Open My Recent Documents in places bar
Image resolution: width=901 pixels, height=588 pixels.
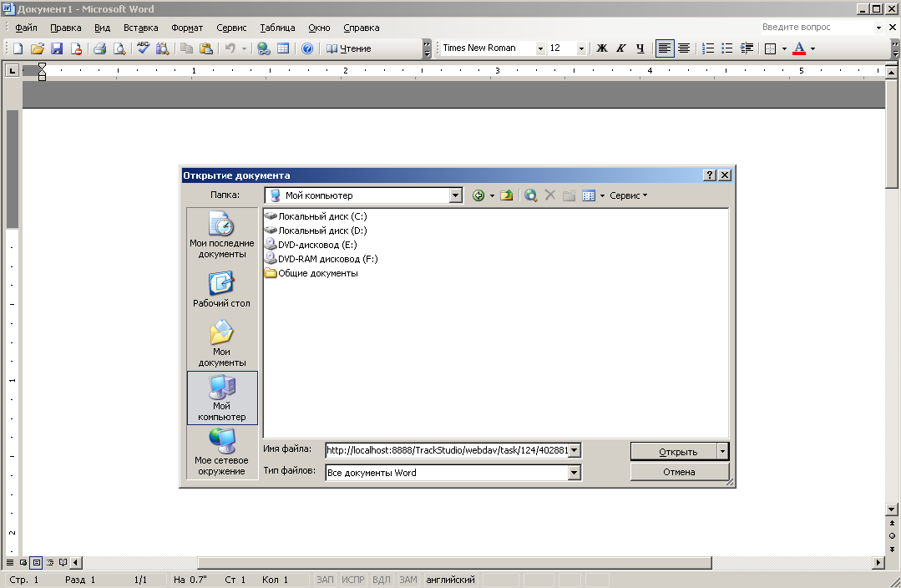pos(221,235)
